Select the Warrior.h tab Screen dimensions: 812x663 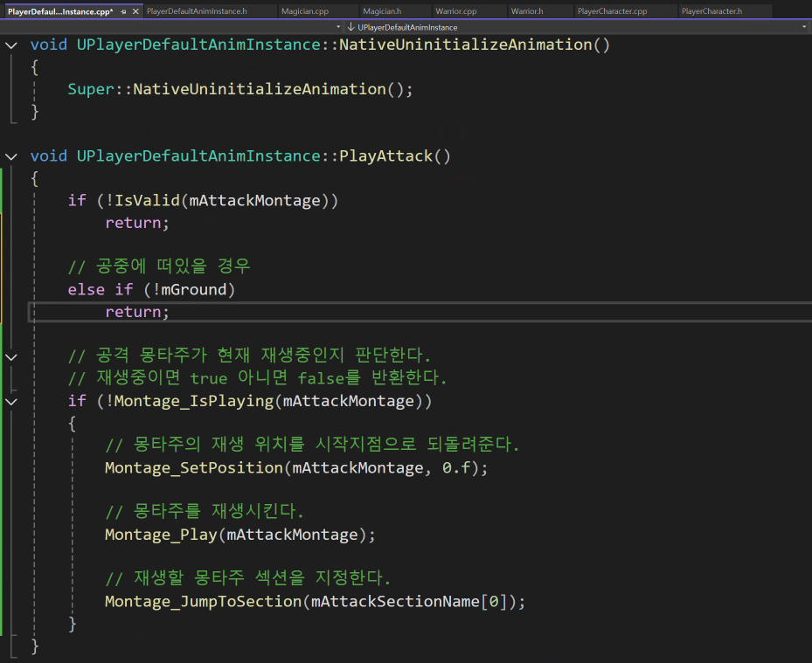[527, 10]
